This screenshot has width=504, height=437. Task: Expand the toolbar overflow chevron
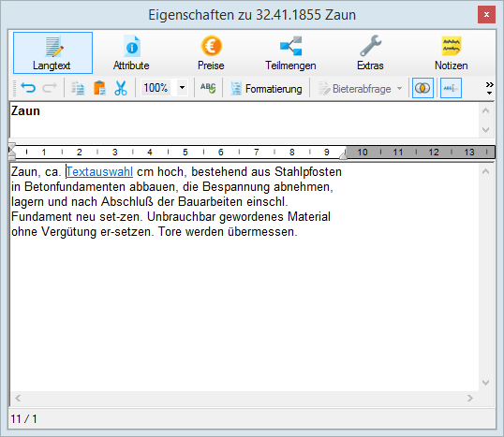[x=489, y=88]
